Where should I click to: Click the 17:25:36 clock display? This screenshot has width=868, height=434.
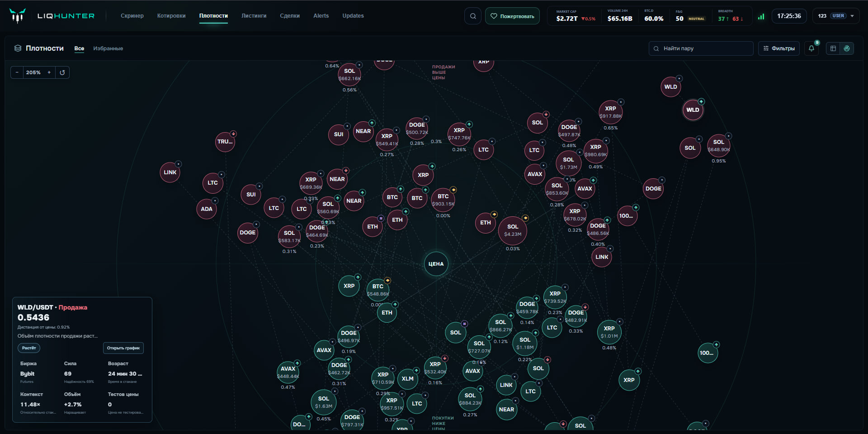[789, 16]
